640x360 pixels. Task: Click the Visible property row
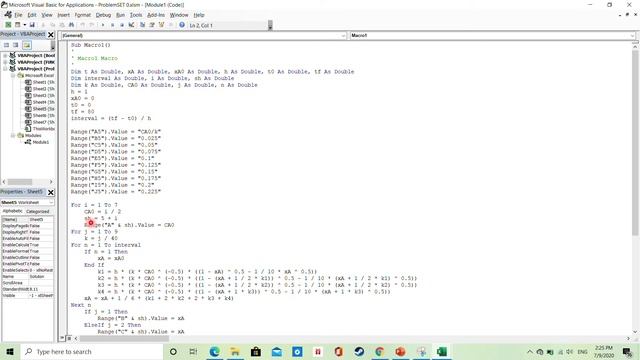(x=27, y=296)
